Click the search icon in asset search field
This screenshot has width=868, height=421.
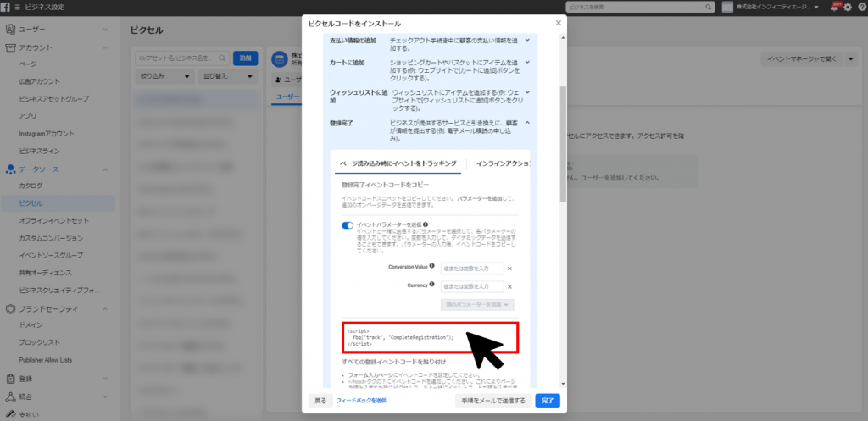[x=222, y=58]
